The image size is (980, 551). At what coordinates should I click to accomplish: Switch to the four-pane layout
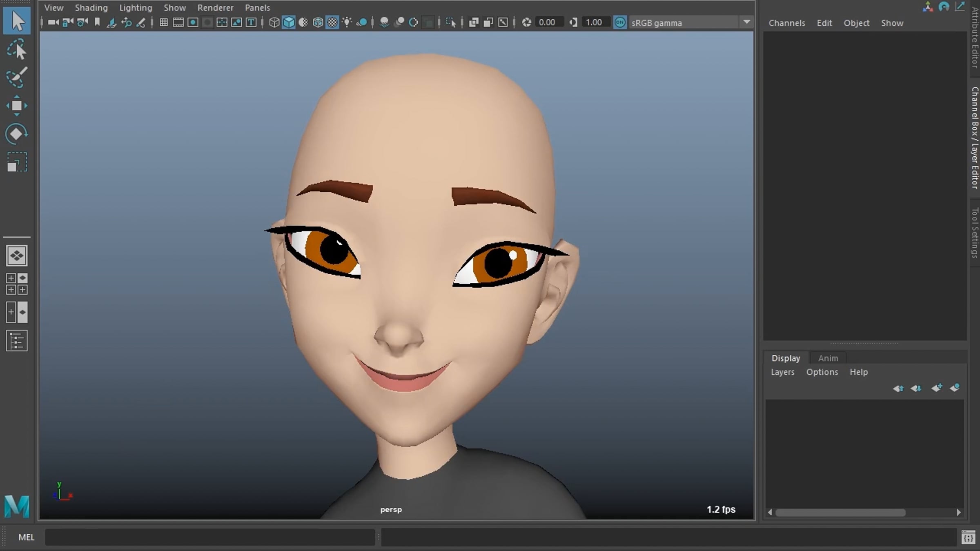17,284
